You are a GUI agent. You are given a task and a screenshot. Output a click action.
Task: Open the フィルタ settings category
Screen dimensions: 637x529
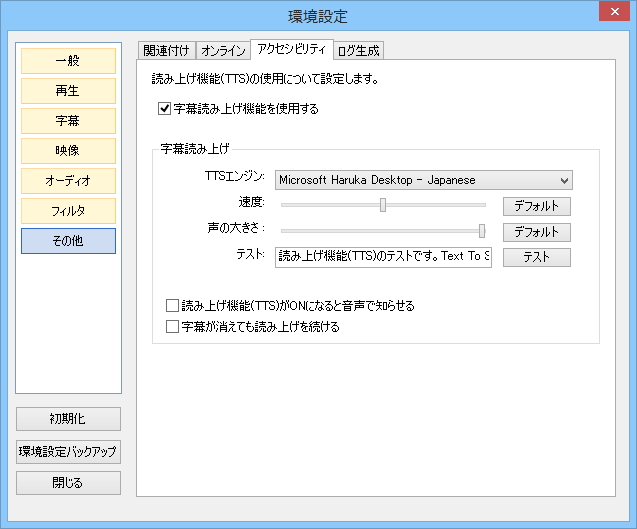coord(68,211)
